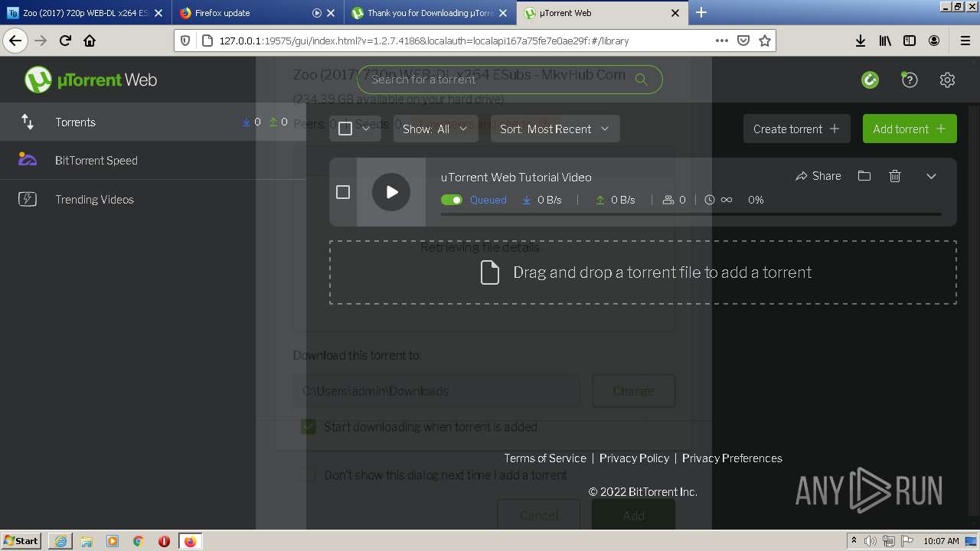Show hidden system tray icons
The image size is (980, 551).
854,541
